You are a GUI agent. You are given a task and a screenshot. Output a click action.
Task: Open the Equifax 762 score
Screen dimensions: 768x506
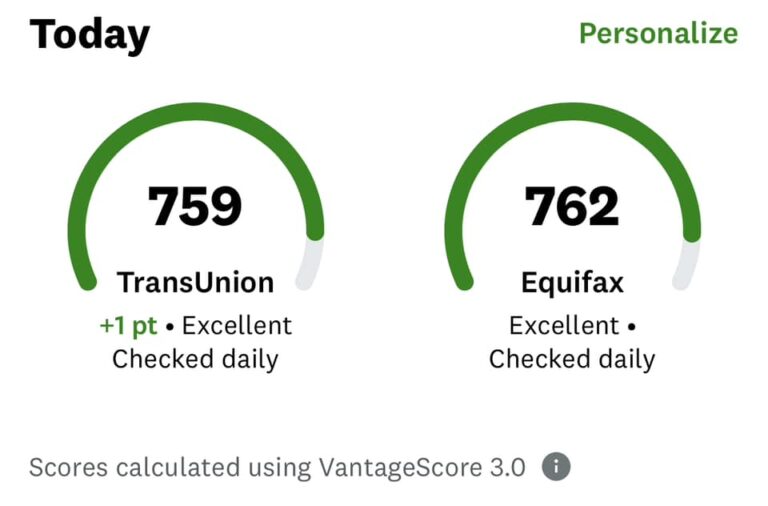tap(572, 206)
